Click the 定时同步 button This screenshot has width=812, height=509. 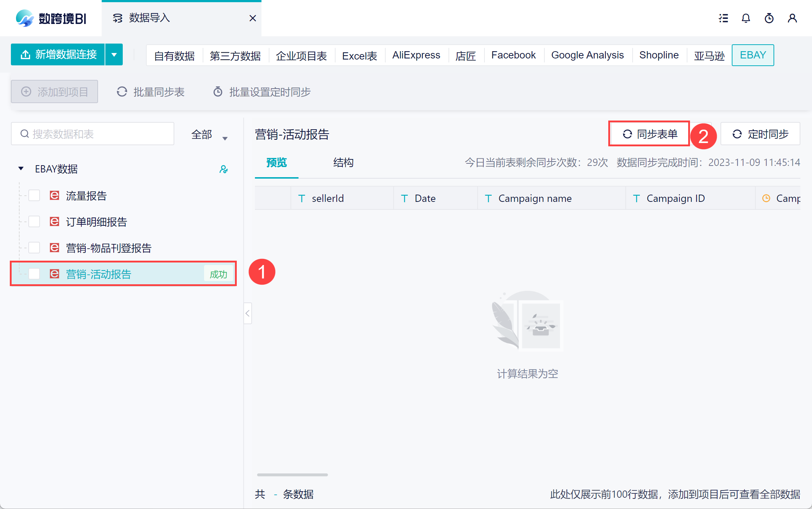[760, 134]
